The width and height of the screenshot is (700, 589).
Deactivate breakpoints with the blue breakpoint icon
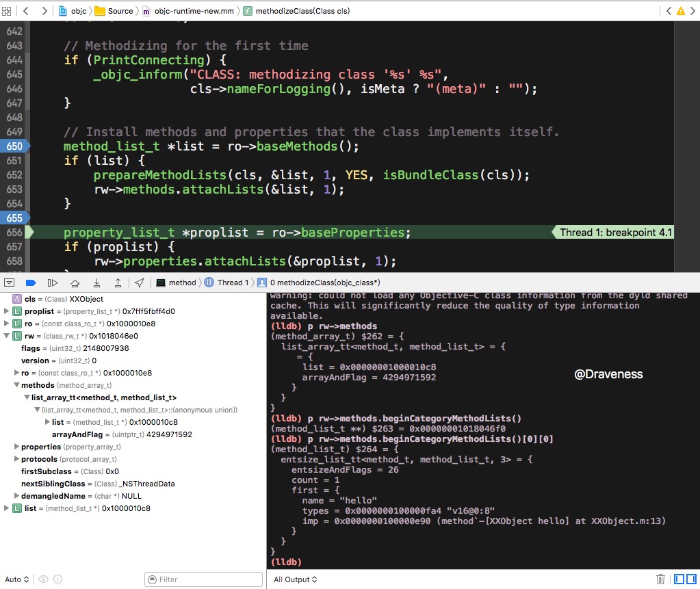[x=30, y=283]
